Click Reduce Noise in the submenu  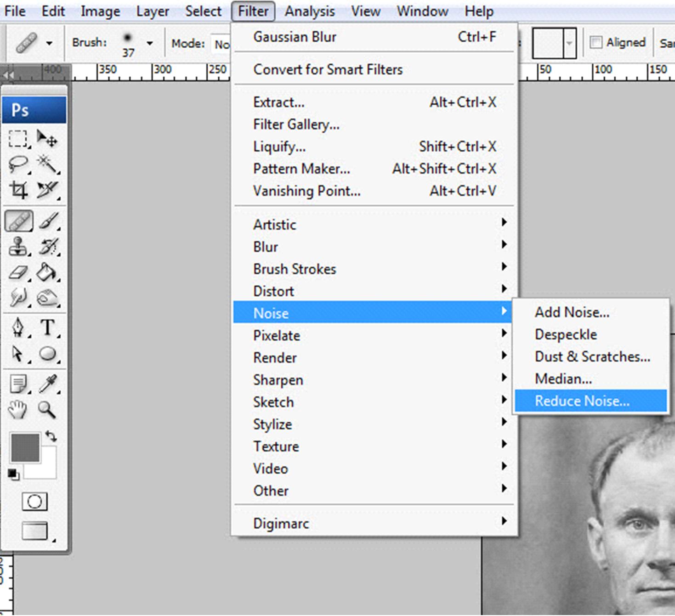click(582, 401)
